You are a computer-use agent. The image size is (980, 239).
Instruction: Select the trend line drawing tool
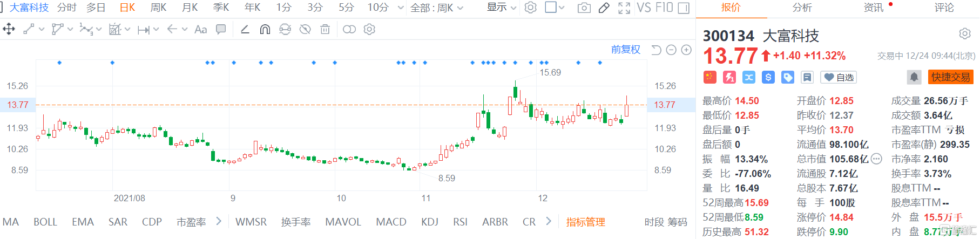point(29,29)
